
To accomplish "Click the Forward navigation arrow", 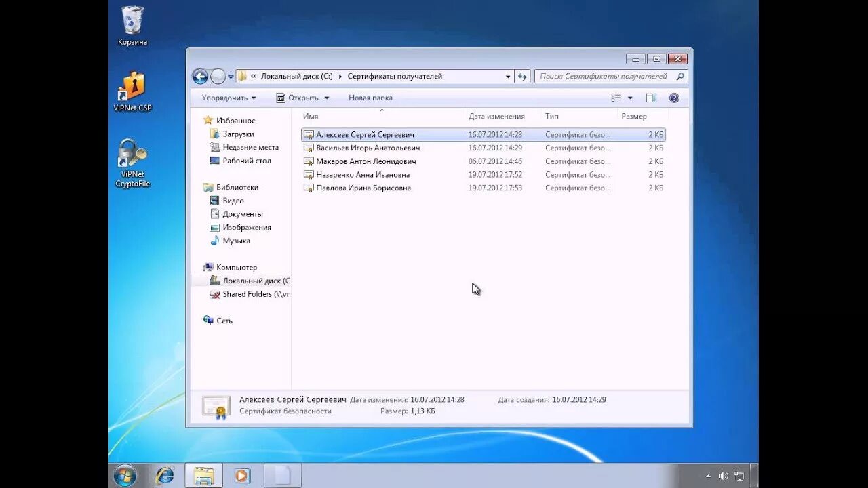I will (218, 77).
